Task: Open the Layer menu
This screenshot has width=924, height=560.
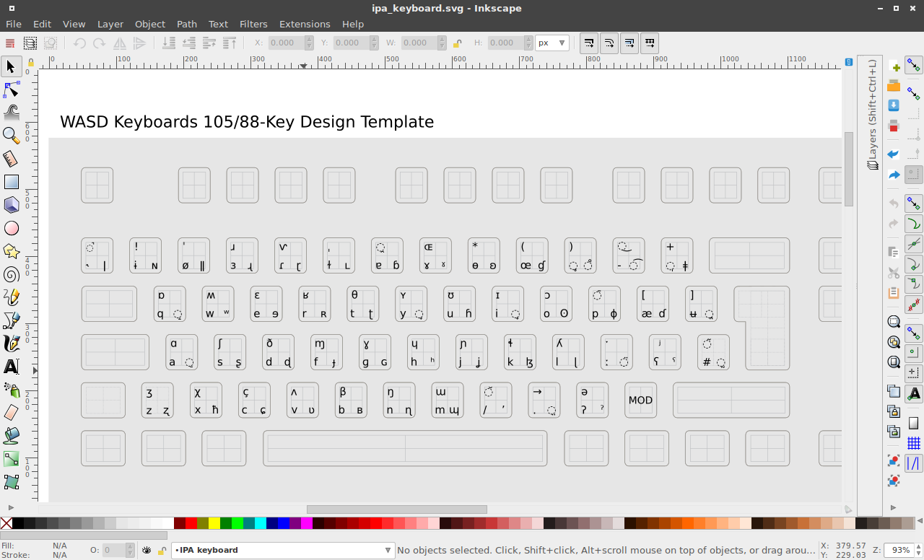Action: (x=110, y=24)
